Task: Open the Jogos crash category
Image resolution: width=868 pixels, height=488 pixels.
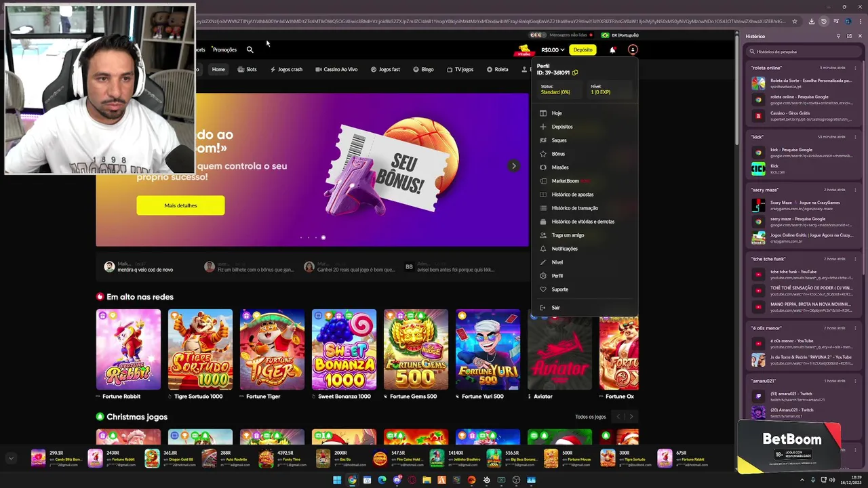Action: coord(286,69)
